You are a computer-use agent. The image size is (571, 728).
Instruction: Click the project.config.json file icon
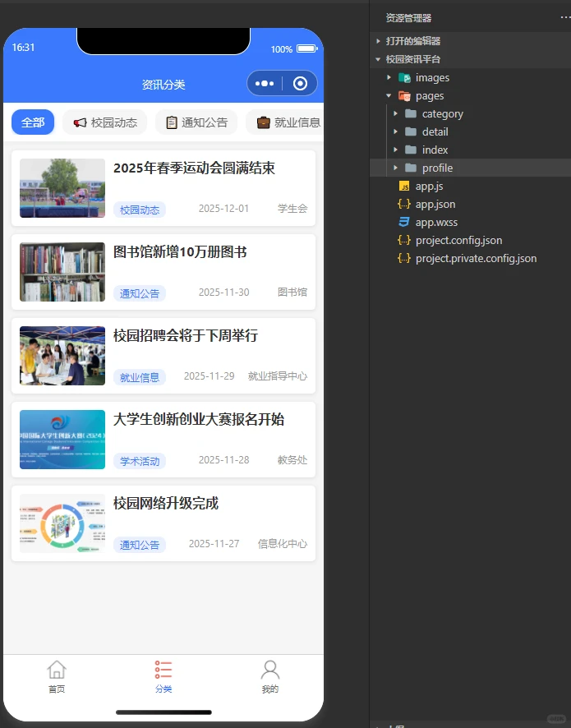click(404, 241)
